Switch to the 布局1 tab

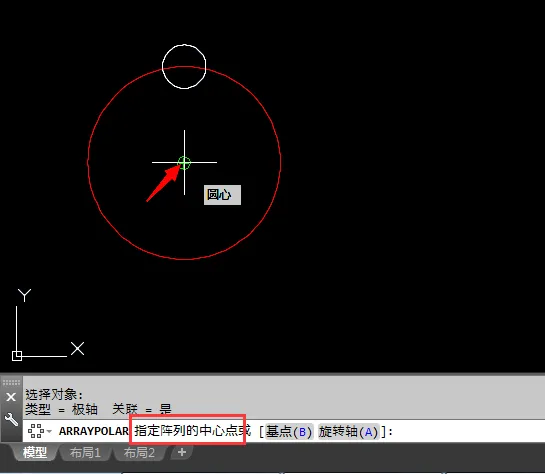point(85,452)
